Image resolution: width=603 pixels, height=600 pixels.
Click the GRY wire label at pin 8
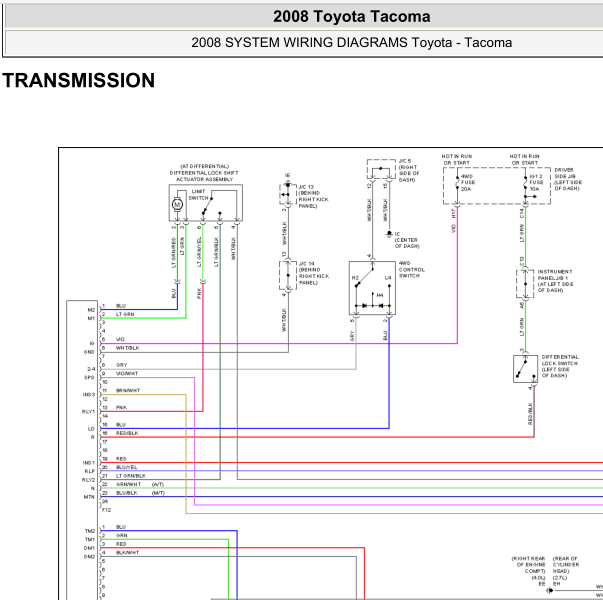122,365
